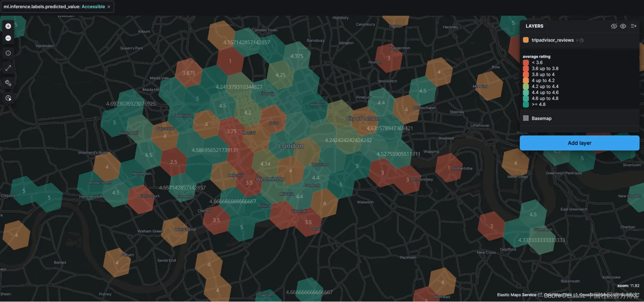Click the tripadvisor_reviews orange layer icon
Viewport: 644px width, 302px height.
pyautogui.click(x=526, y=40)
